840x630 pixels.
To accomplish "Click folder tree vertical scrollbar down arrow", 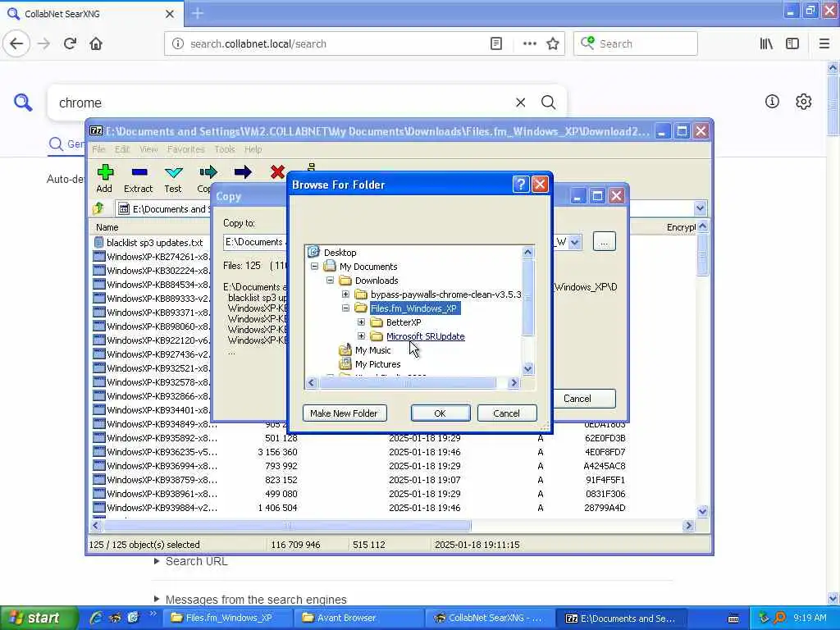I will [x=527, y=368].
